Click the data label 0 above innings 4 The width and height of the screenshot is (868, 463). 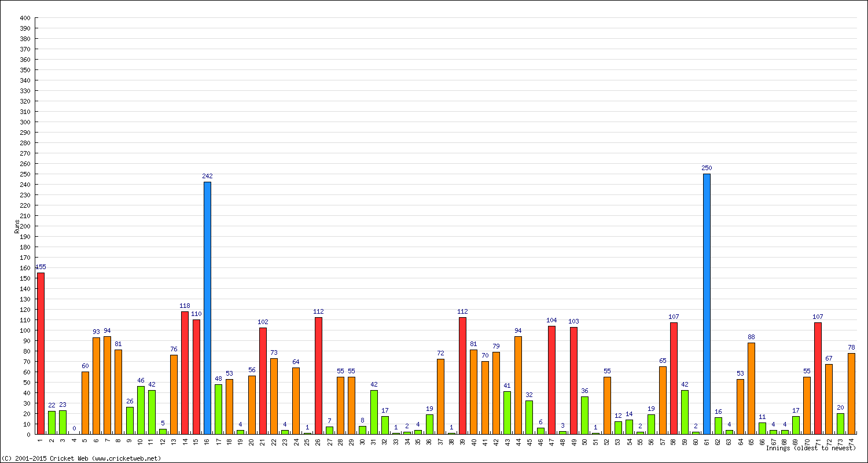74,428
